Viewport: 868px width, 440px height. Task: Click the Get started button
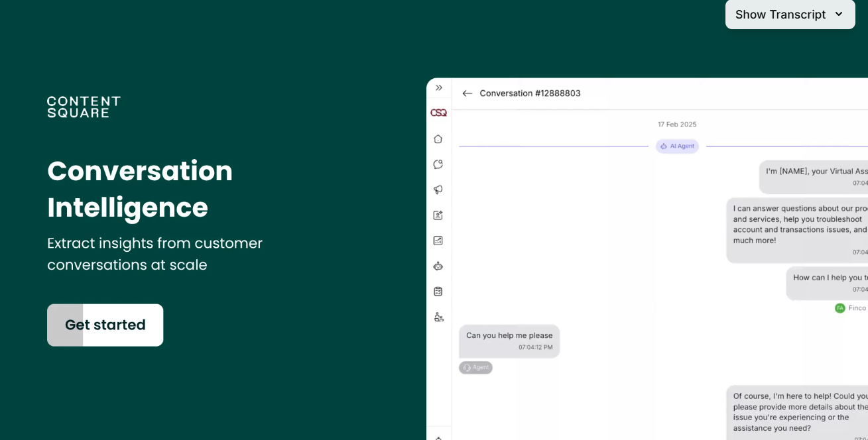pos(105,325)
